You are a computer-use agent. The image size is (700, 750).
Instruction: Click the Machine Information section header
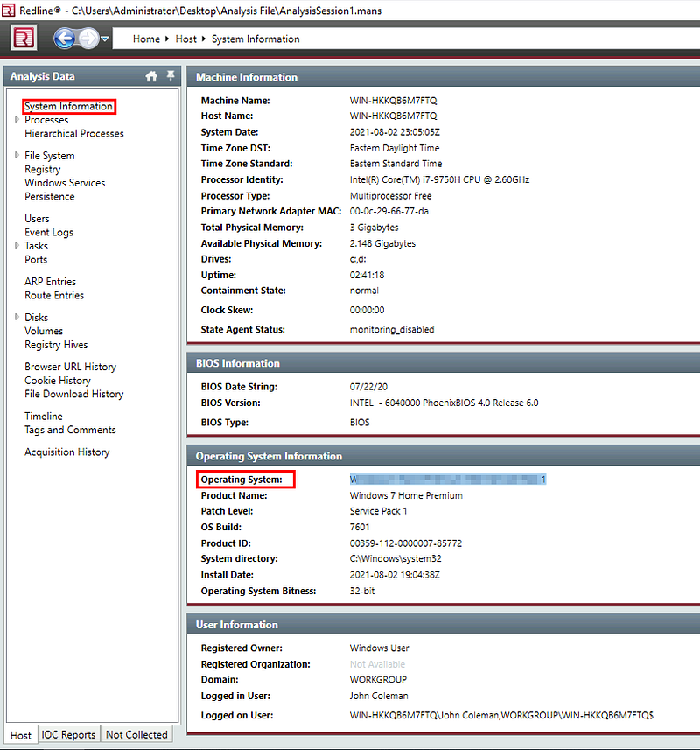tap(444, 76)
